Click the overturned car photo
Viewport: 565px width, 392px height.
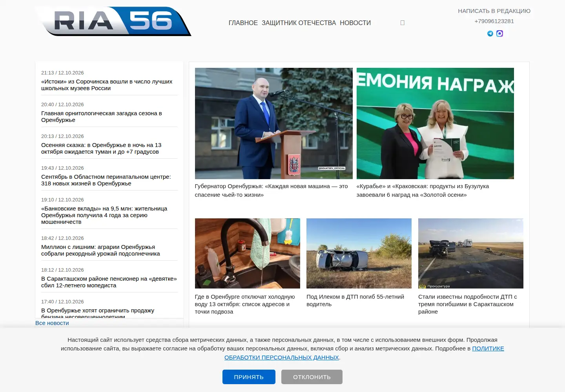pyautogui.click(x=359, y=253)
